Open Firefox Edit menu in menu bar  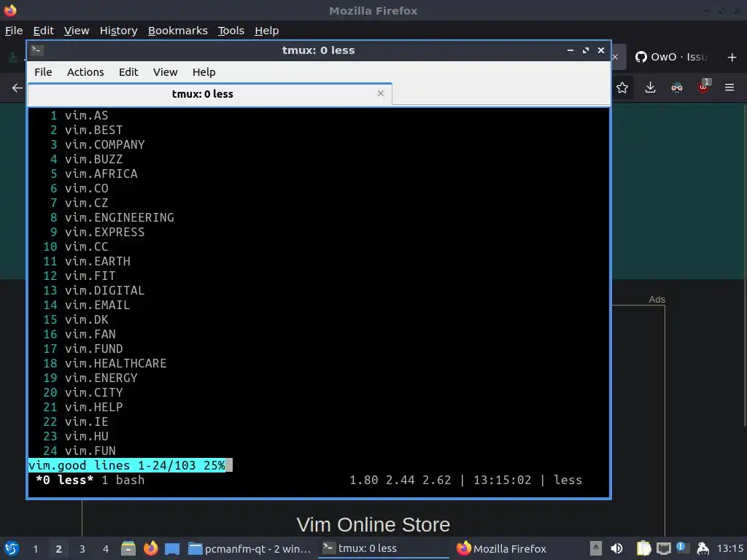tap(43, 31)
